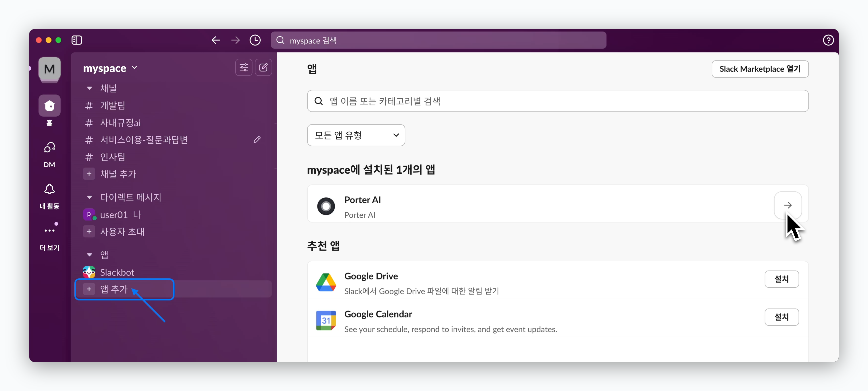Click the hash icon of 인사팀

tap(89, 157)
